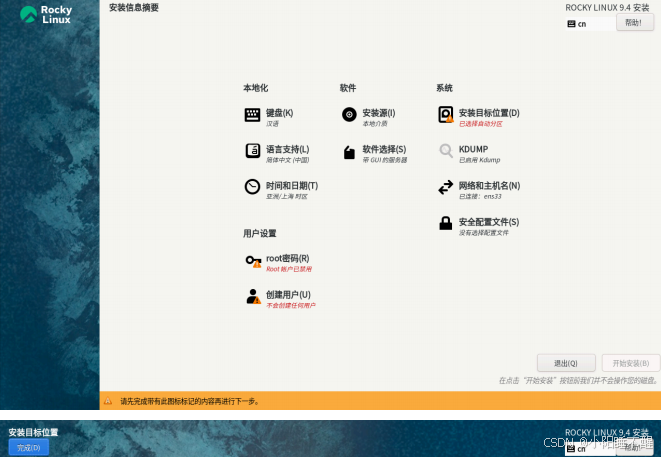661x457 pixels.
Task: Click the 帮助! button at top right
Action: coord(635,22)
